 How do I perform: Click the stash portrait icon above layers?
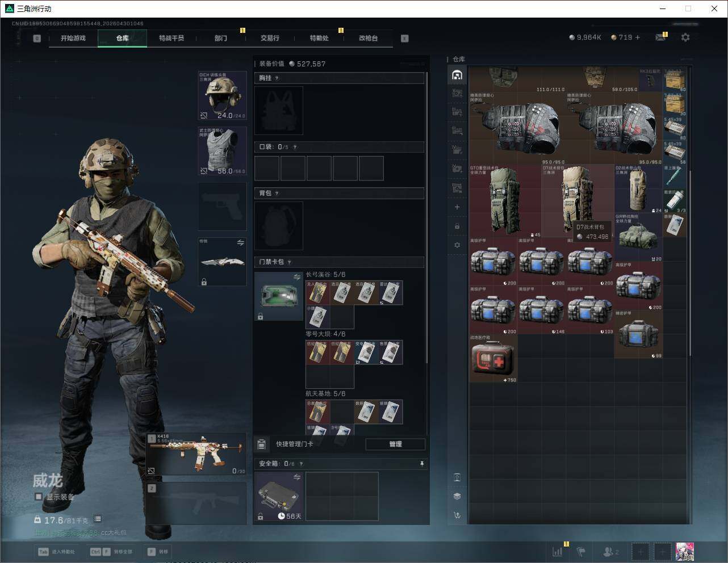point(457,477)
